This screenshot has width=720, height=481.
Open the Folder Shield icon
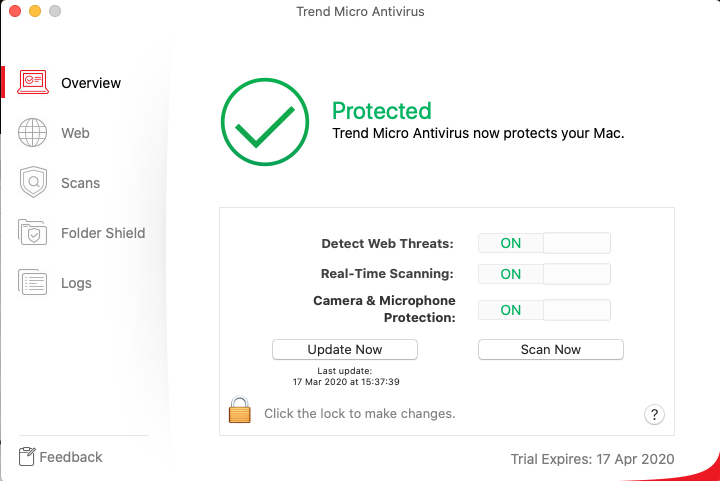point(34,233)
